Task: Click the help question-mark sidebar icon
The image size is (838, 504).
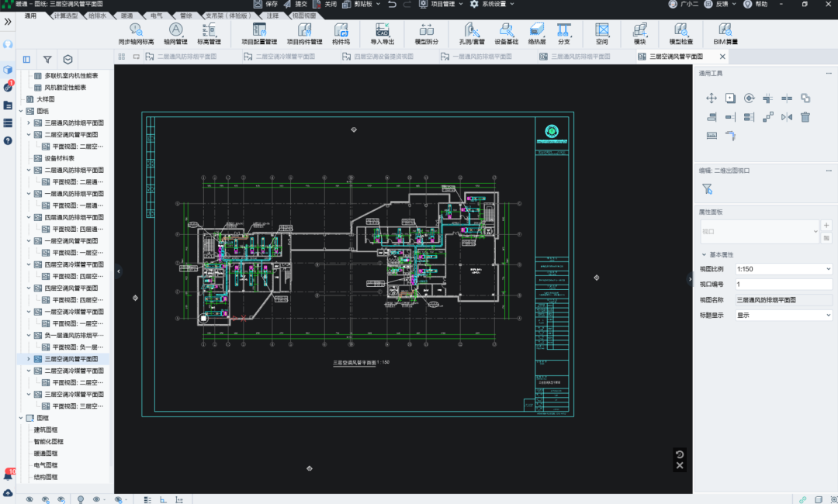Action: (x=8, y=140)
